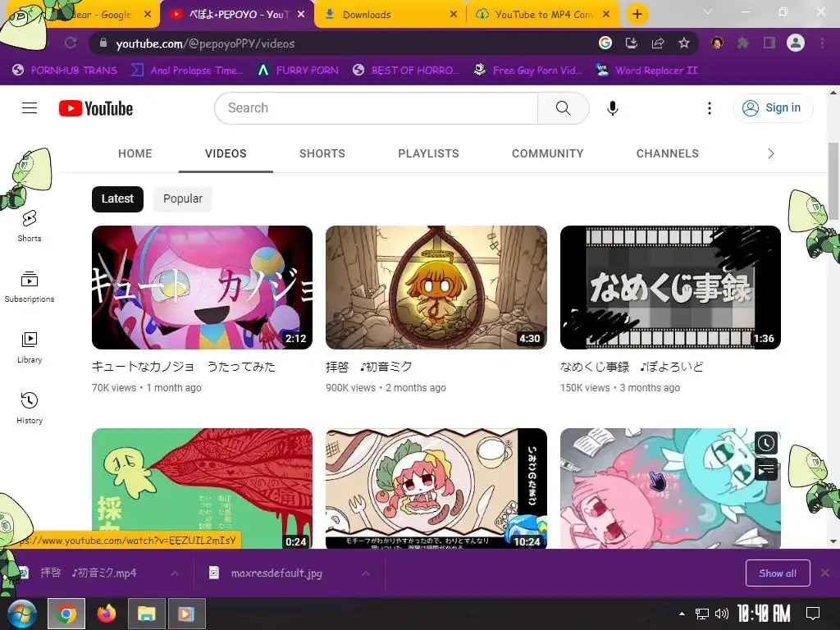Image resolution: width=840 pixels, height=630 pixels.
Task: Open the notification center icon
Action: tap(813, 614)
